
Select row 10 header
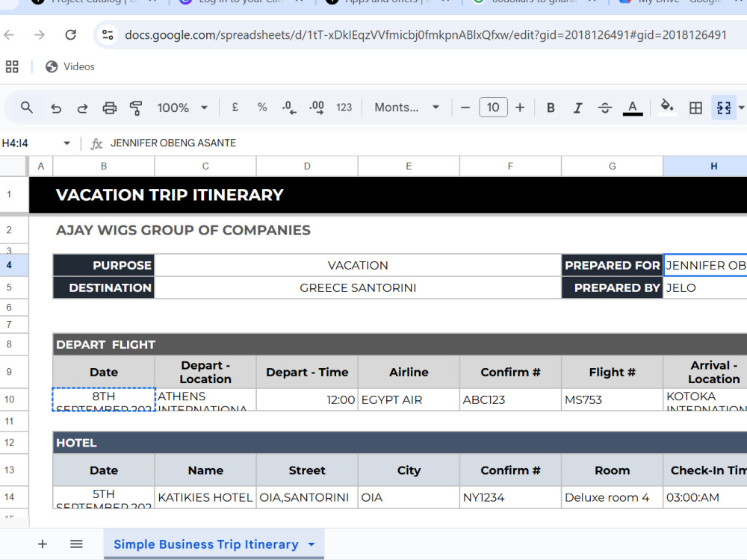click(x=13, y=399)
